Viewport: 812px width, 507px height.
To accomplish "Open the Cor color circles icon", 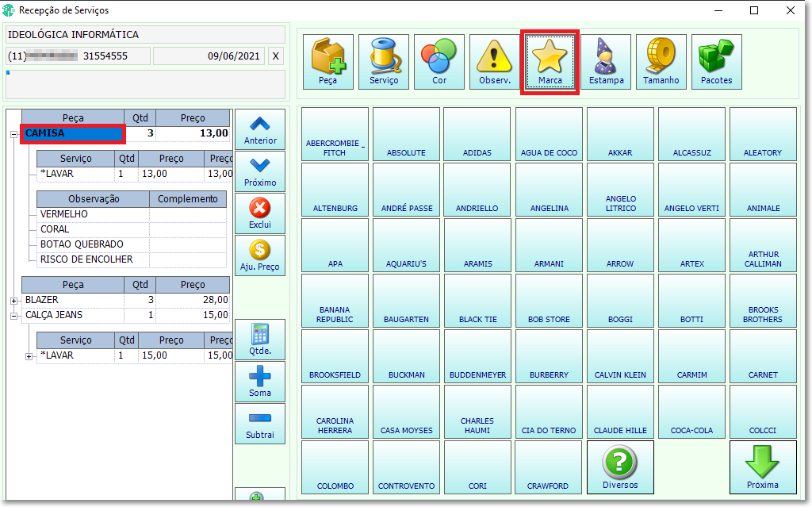I will point(439,62).
